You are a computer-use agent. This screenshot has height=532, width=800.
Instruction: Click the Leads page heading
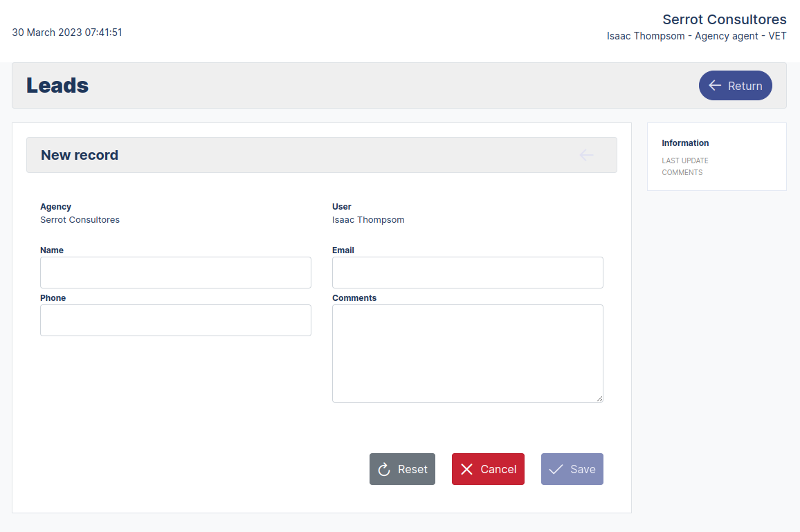57,85
